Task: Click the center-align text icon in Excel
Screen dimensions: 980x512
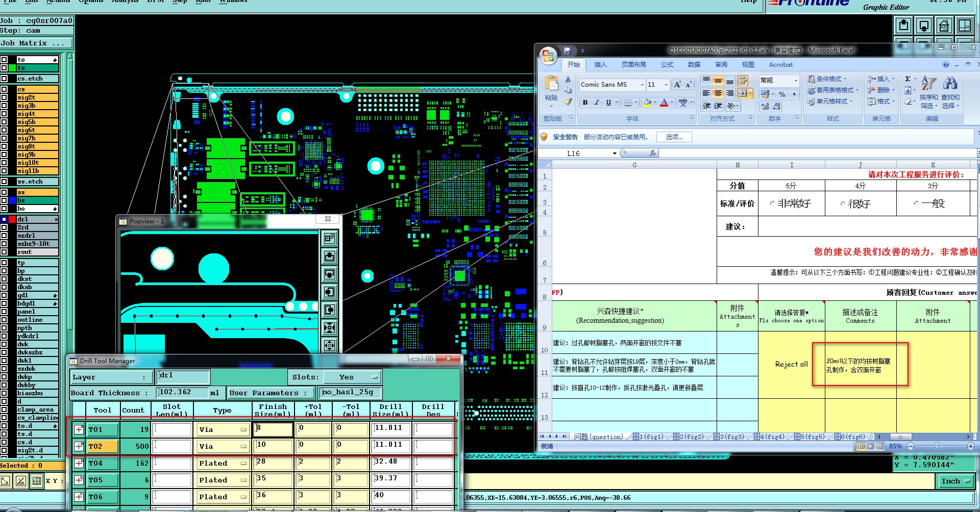Action: 718,93
